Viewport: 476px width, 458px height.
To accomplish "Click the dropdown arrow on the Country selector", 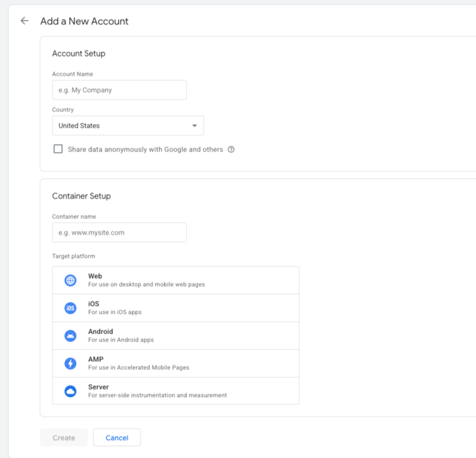I will click(x=194, y=125).
